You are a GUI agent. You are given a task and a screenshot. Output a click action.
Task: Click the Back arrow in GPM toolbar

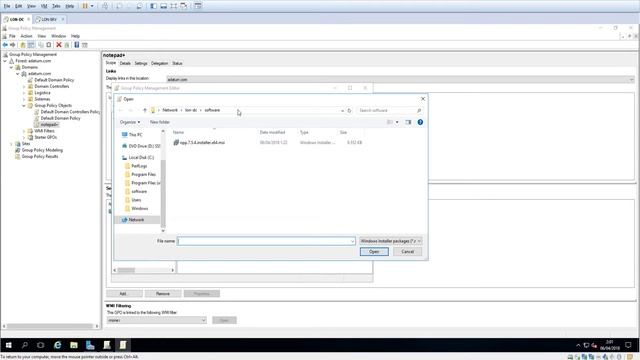pyautogui.click(x=5, y=45)
